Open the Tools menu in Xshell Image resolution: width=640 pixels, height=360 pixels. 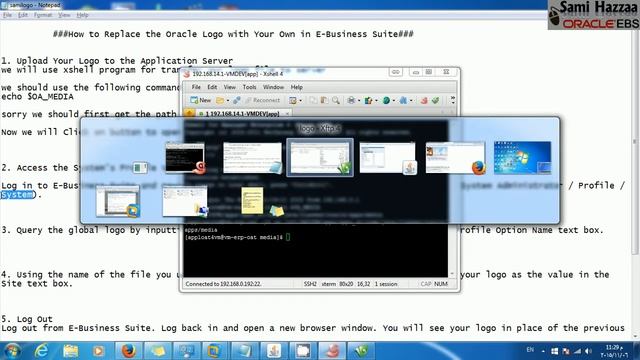[x=249, y=87]
